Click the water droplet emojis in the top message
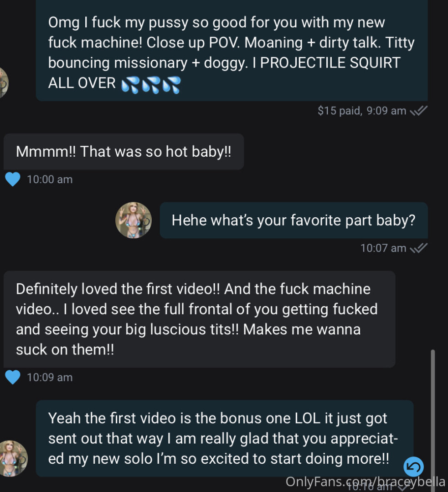Image resolution: width=448 pixels, height=492 pixels. coord(151,84)
